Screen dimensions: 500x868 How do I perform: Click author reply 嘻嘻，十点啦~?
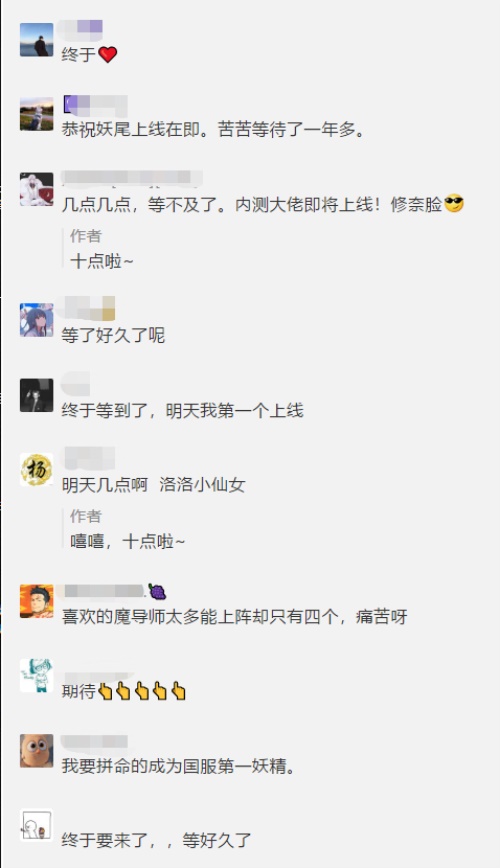[x=127, y=541]
